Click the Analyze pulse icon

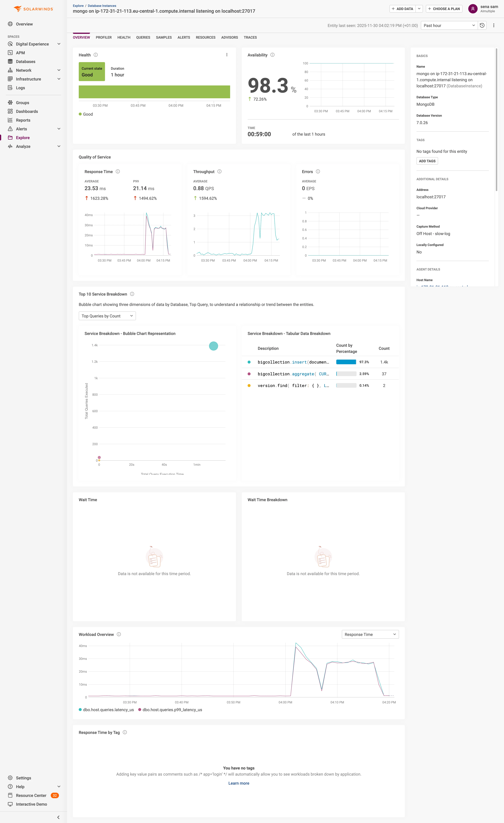[x=10, y=146]
